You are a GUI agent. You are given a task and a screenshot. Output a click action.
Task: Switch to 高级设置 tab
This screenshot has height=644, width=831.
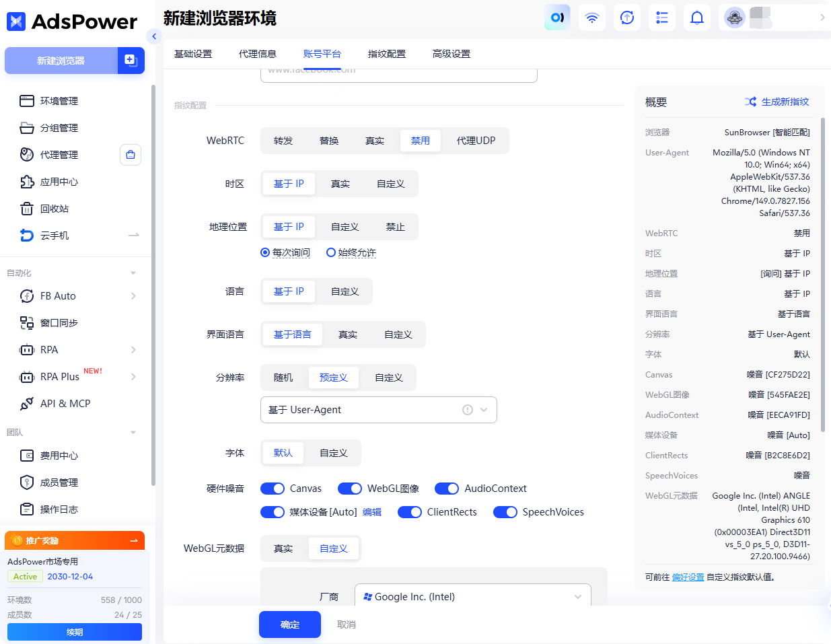451,54
